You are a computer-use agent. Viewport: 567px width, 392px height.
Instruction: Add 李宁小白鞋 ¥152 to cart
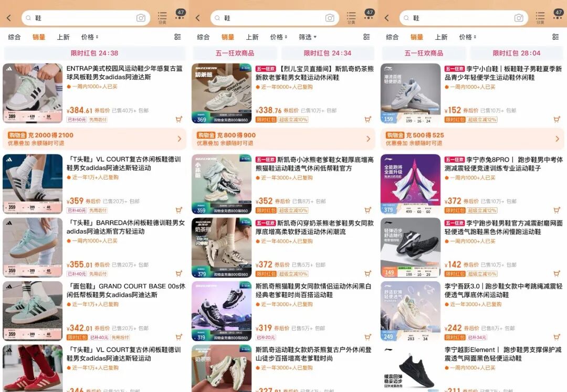[557, 119]
